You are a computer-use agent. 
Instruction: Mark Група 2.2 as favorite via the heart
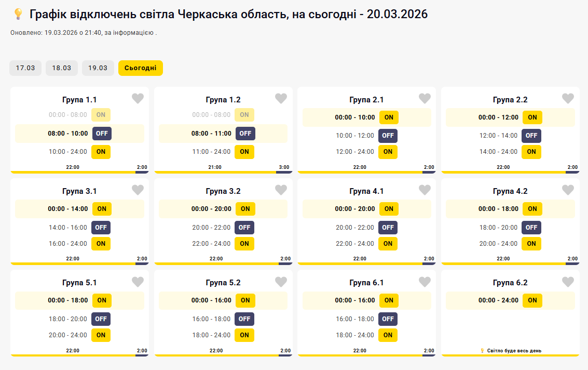568,99
